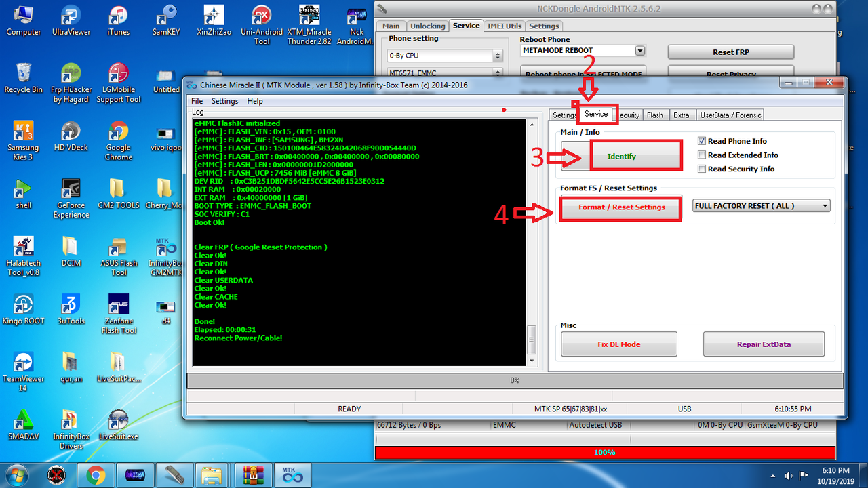Viewport: 868px width, 488px height.
Task: Open ASUS Flash Tool desktop icon
Action: pos(119,256)
